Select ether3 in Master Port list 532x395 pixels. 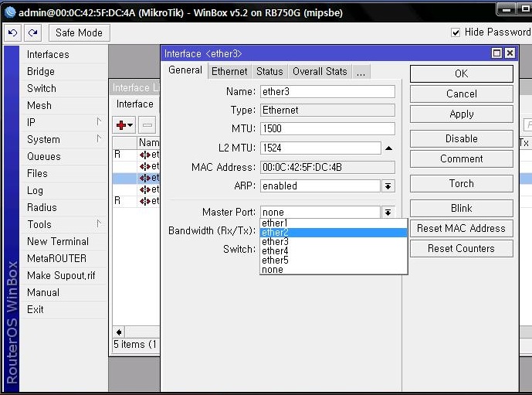[334, 241]
